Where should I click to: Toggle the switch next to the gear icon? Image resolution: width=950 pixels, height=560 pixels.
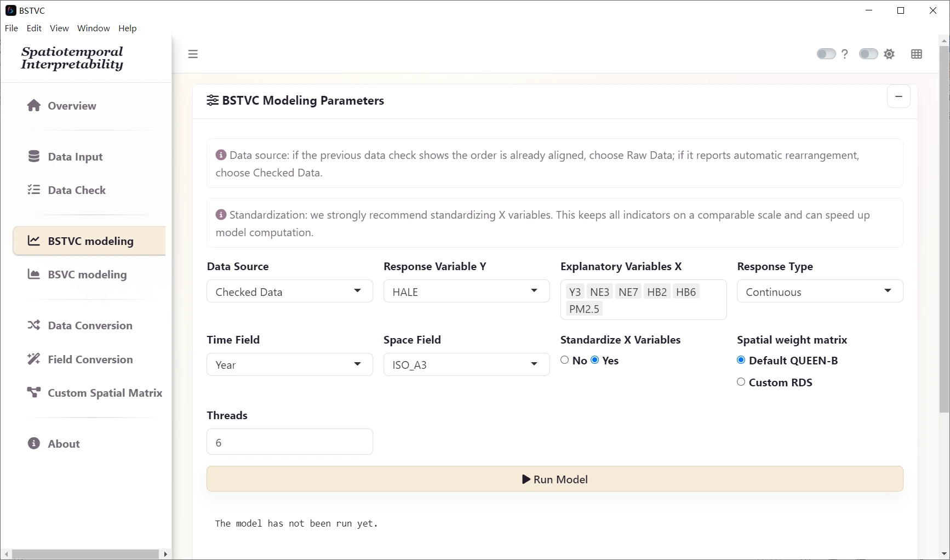click(868, 54)
